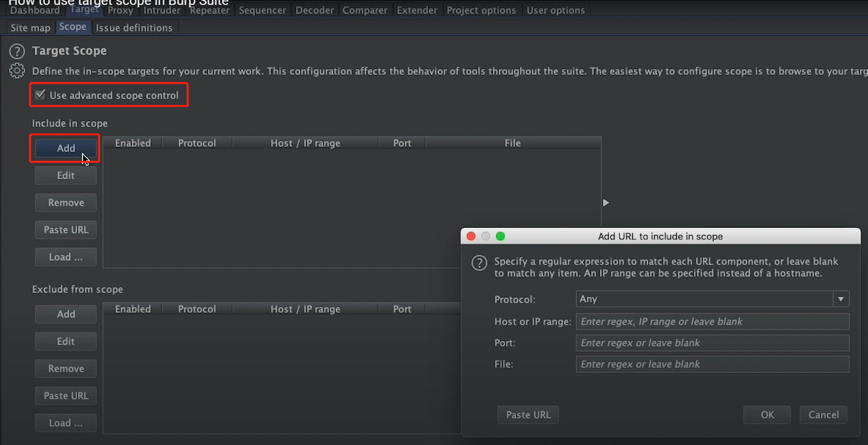The image size is (868, 445).
Task: Sort Exclude table by Enabled column
Action: pos(133,309)
